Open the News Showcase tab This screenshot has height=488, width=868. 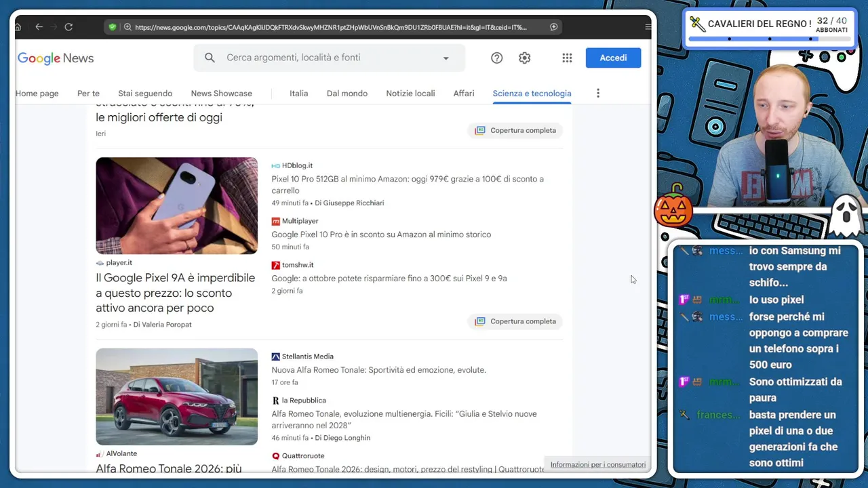221,94
